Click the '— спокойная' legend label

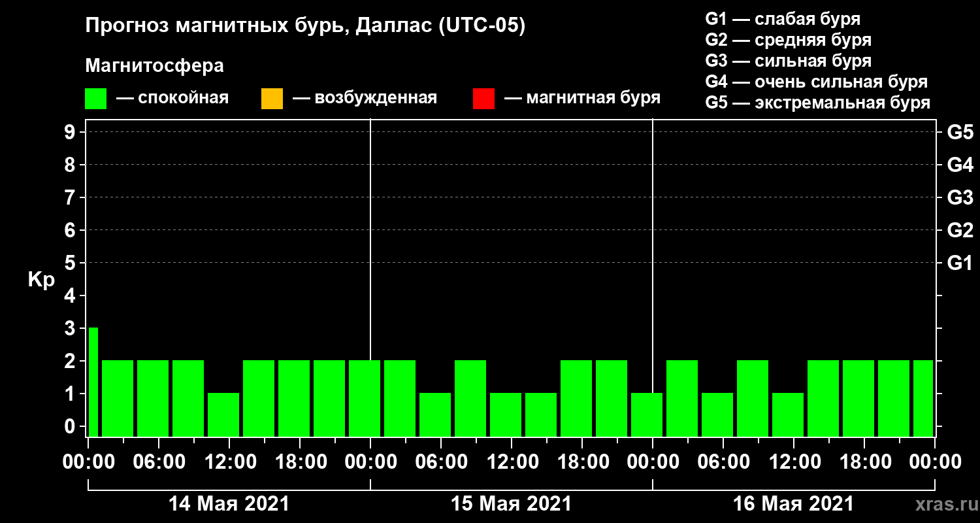[x=172, y=98]
